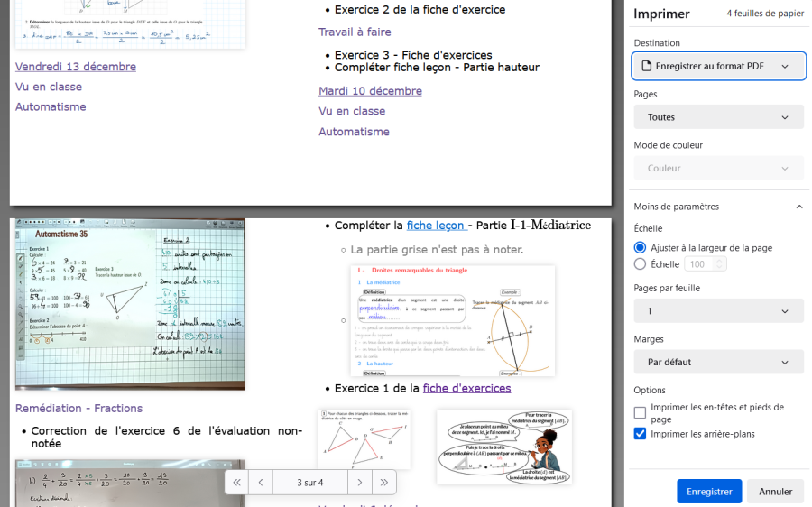
Task: Click the fractions correction photo
Action: coord(130,484)
